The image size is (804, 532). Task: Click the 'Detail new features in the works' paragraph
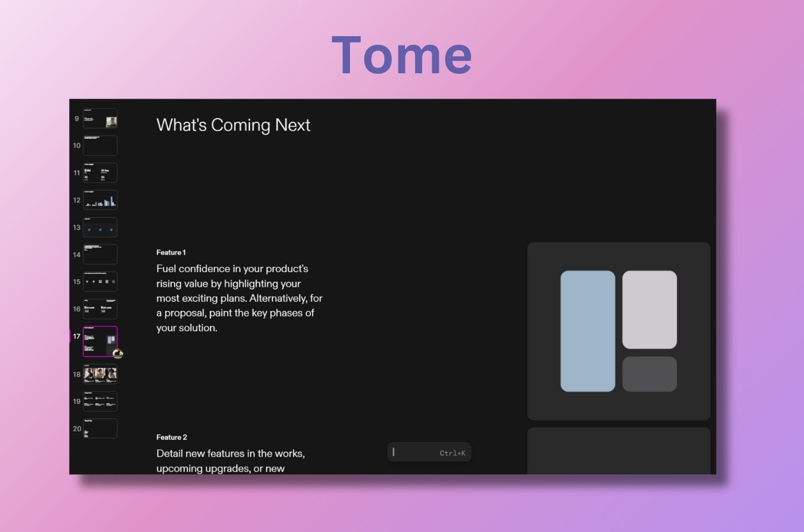click(x=231, y=460)
